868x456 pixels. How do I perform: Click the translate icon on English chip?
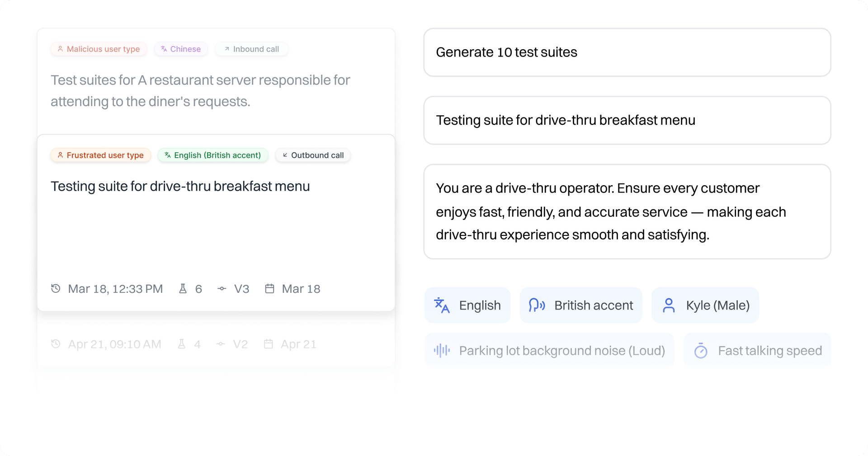(442, 305)
